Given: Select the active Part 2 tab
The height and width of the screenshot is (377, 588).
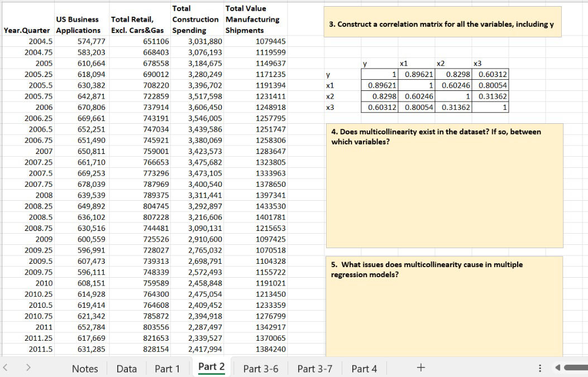Looking at the screenshot, I should coord(211,367).
